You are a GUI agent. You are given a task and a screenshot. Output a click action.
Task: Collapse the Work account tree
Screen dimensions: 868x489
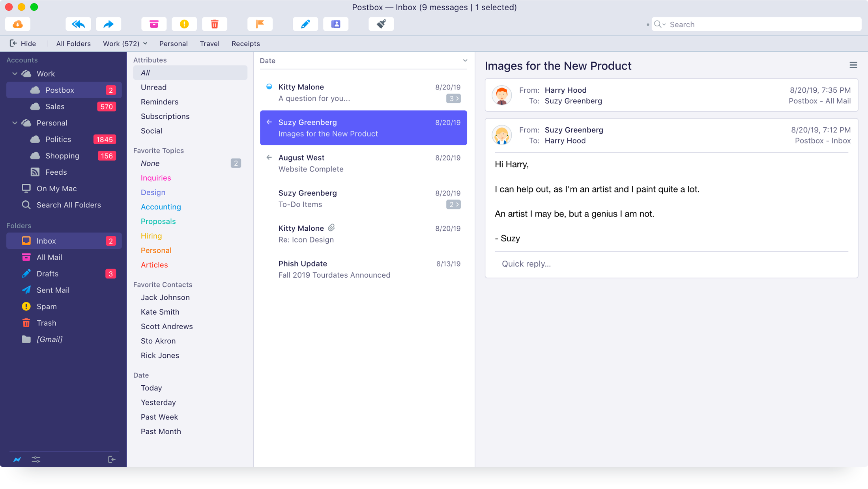(x=15, y=74)
